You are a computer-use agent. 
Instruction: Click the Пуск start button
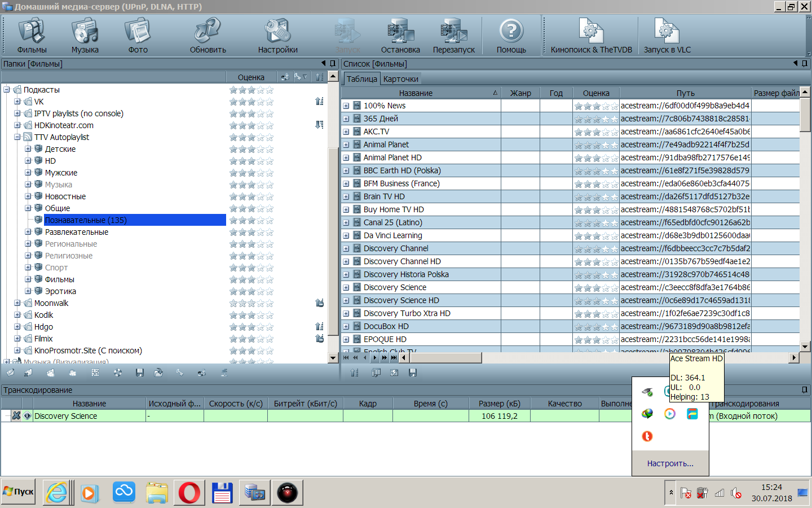(x=19, y=492)
